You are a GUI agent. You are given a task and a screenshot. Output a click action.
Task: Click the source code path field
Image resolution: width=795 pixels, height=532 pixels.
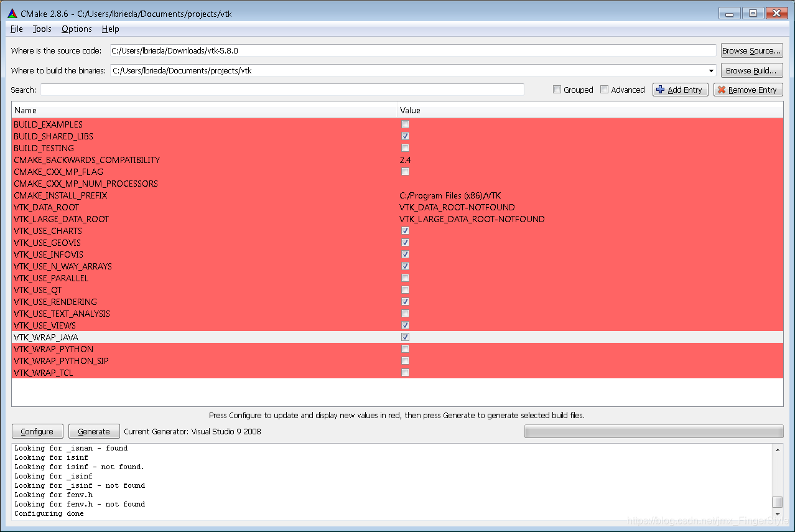pyautogui.click(x=413, y=50)
